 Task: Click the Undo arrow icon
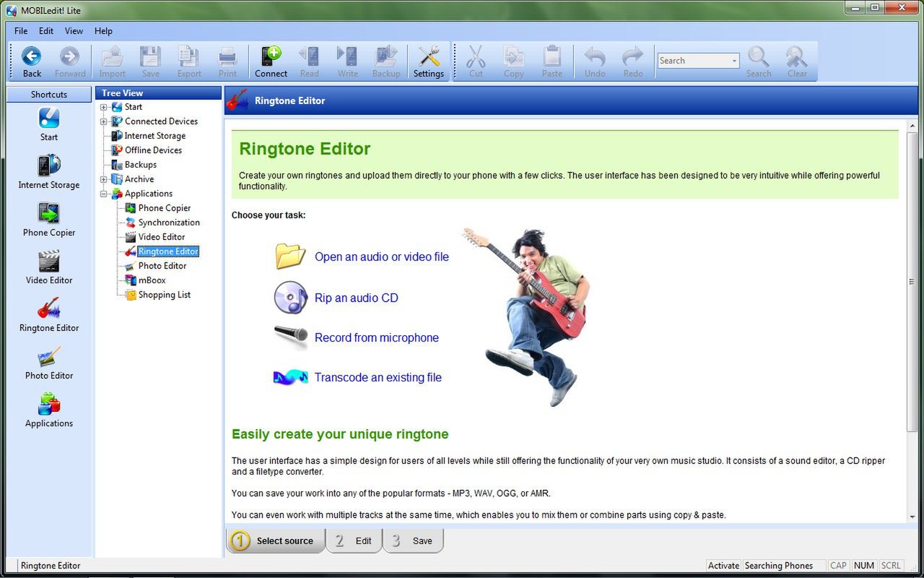(x=595, y=61)
